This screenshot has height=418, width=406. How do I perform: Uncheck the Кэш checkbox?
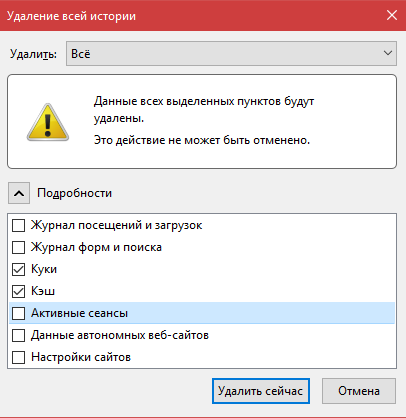(18, 291)
